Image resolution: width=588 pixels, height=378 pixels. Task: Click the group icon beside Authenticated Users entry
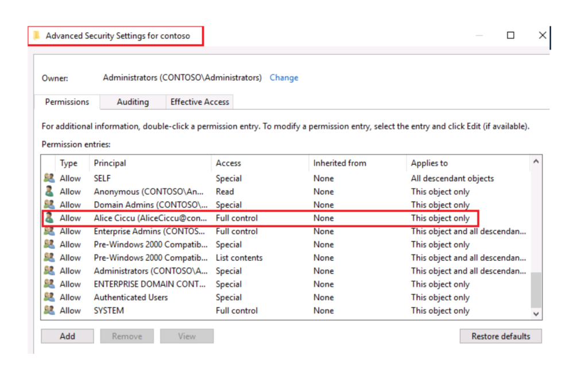click(49, 297)
